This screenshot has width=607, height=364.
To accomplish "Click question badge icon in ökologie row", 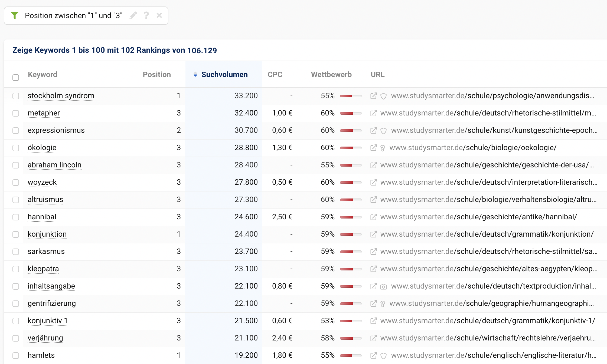I will pos(383,148).
